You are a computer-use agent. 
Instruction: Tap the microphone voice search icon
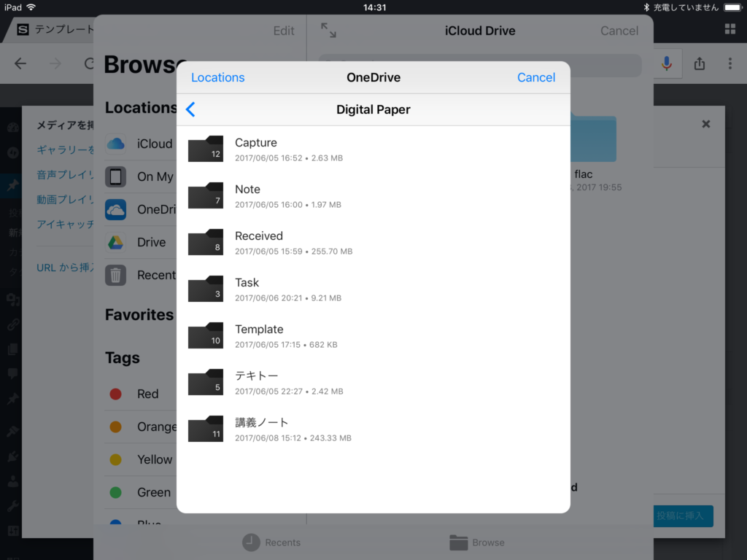point(667,63)
